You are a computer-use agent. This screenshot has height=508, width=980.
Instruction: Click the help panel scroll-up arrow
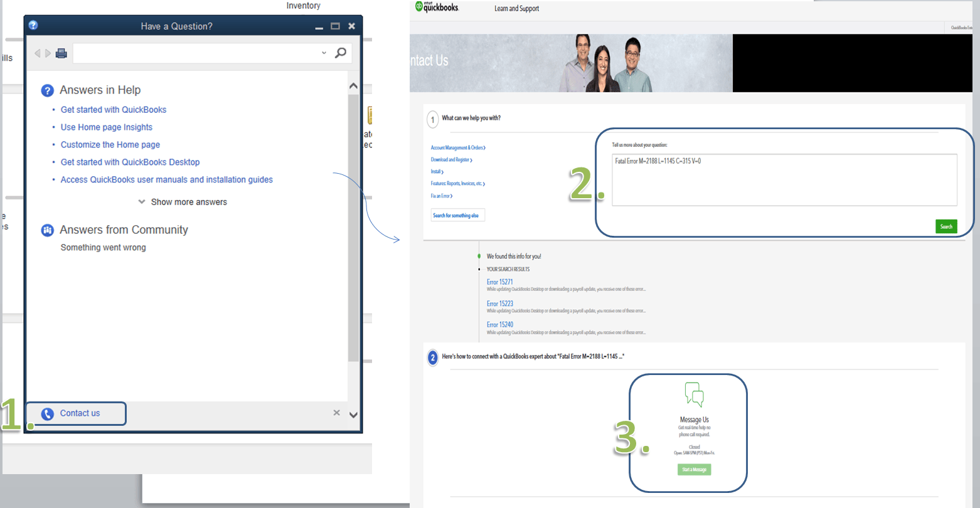point(353,87)
